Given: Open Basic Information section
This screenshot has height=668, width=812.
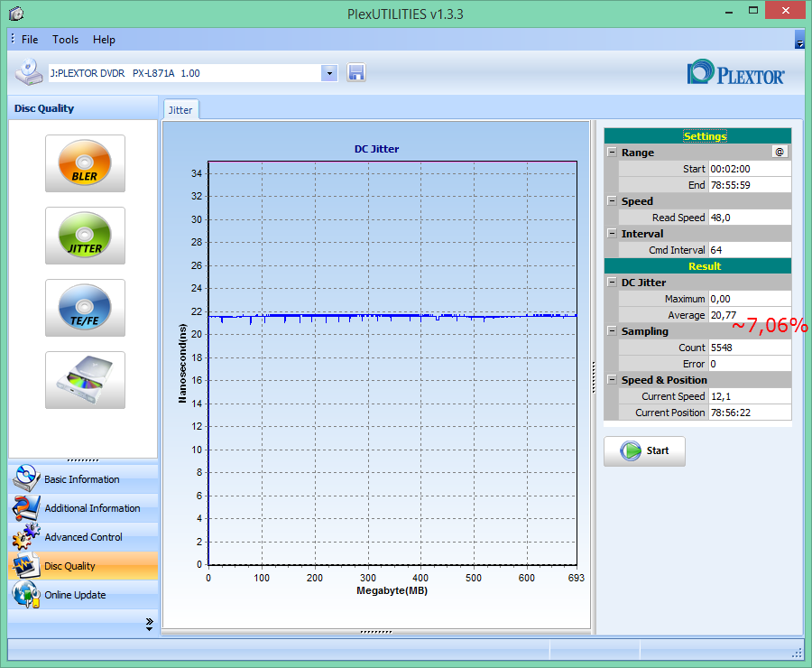Looking at the screenshot, I should point(83,478).
